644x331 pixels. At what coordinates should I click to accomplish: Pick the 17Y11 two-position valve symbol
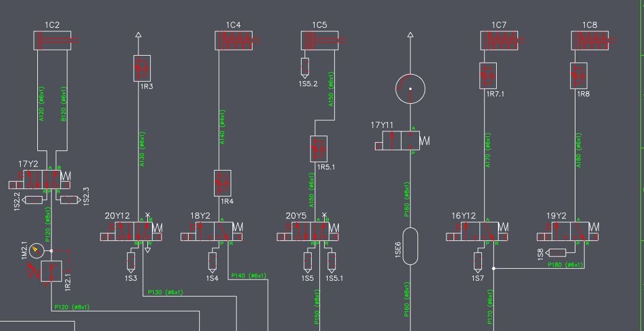click(402, 140)
